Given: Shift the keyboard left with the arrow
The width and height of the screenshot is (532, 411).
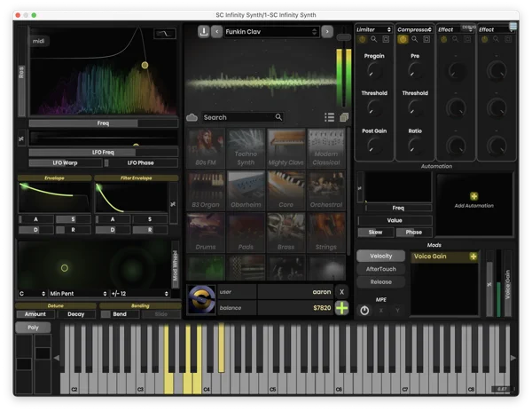Looking at the screenshot, I should pyautogui.click(x=57, y=358).
